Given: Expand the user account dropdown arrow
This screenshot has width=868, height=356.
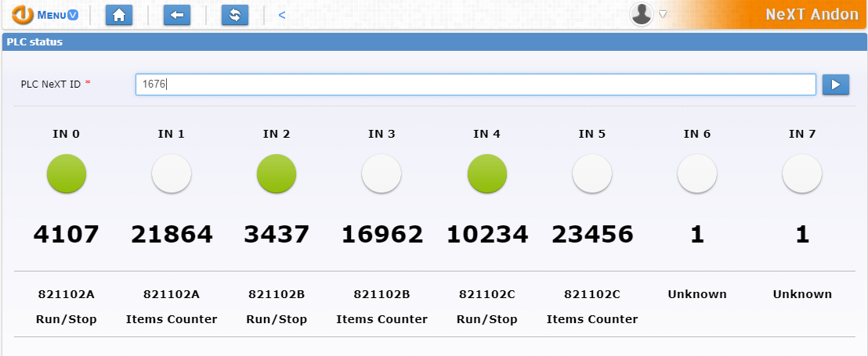Looking at the screenshot, I should pyautogui.click(x=663, y=14).
